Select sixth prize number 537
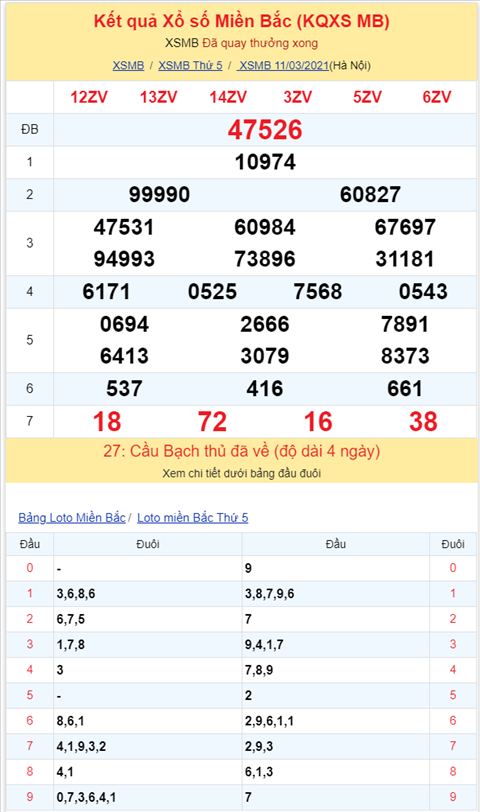This screenshot has height=812, width=480. (124, 388)
